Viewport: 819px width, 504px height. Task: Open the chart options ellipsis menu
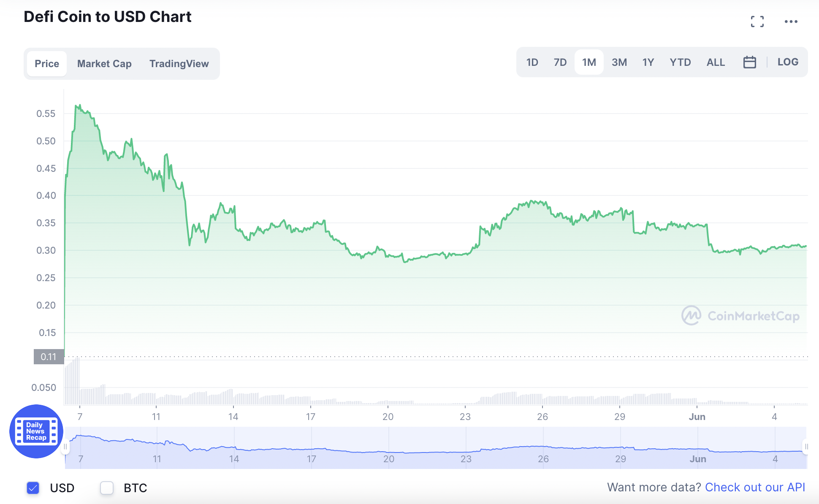point(791,22)
